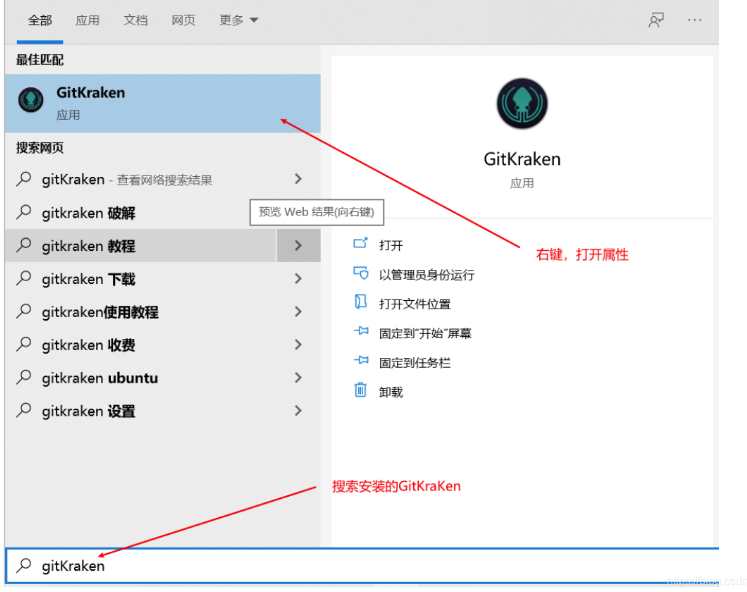
Task: Click the gitkraken使用教程 suggestion text
Action: (101, 312)
